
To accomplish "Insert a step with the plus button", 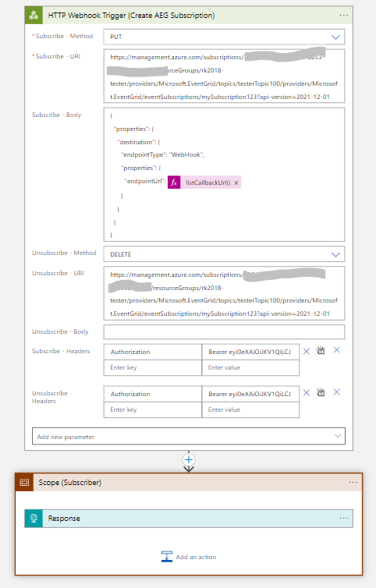I will [189, 459].
